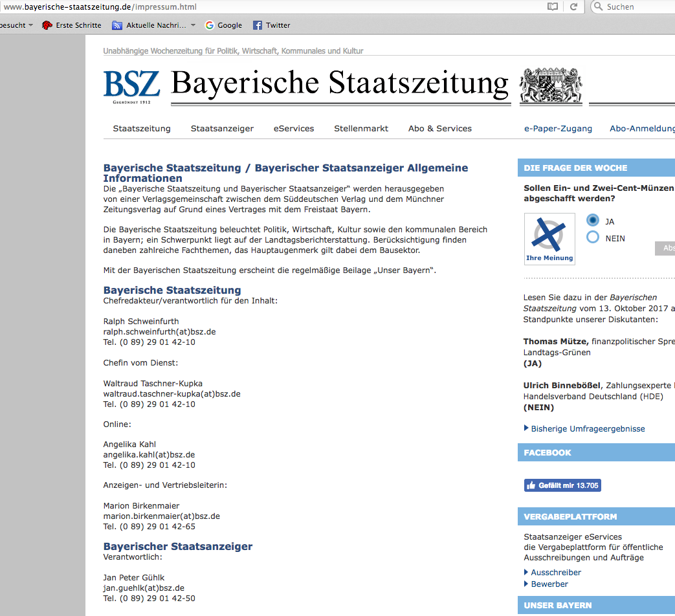Open the Stellenmarkt menu
The image size is (675, 616).
coord(361,128)
